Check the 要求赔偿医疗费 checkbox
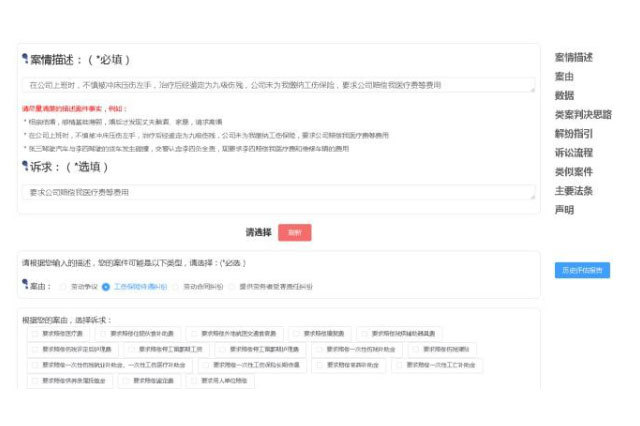This screenshot has width=640, height=426. tap(34, 334)
